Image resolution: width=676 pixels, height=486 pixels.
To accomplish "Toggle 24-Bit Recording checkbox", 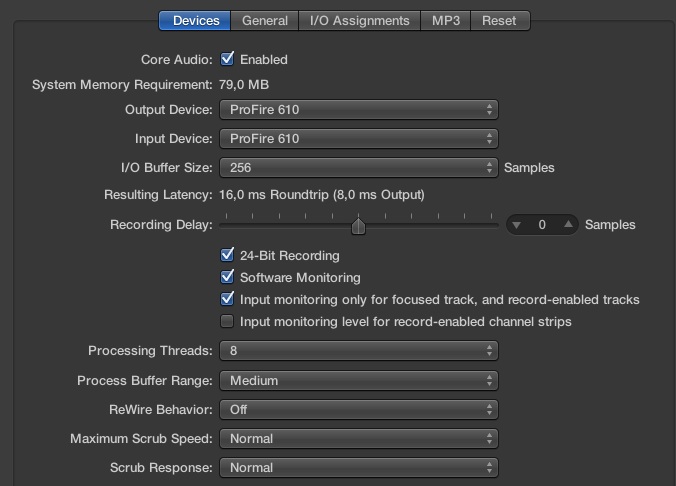I will tap(227, 255).
